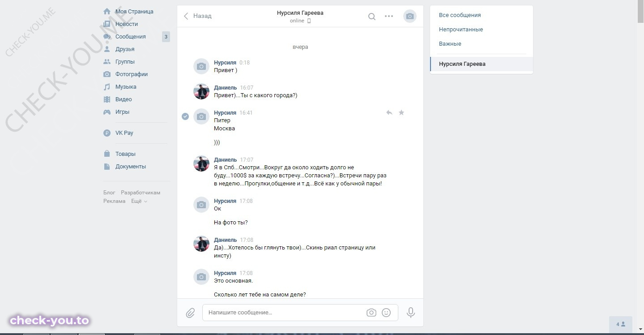
Task: Attach a file with paperclip icon
Action: pos(190,313)
